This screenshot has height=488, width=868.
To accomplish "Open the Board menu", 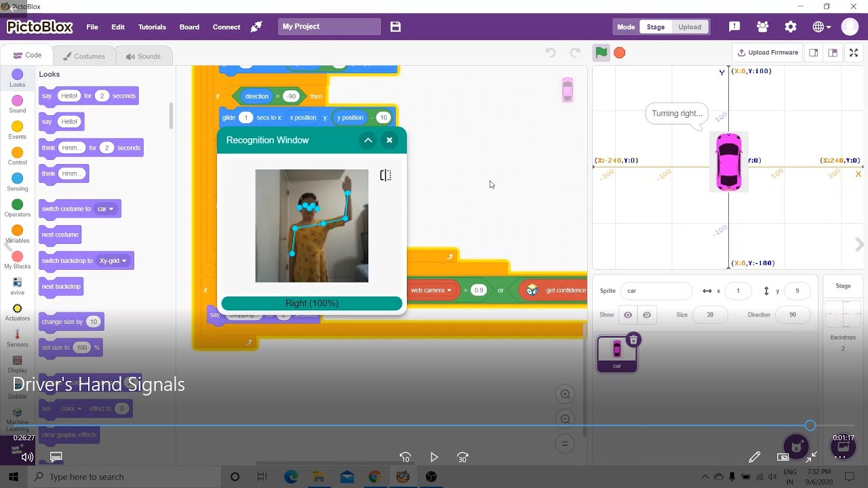I will point(189,27).
